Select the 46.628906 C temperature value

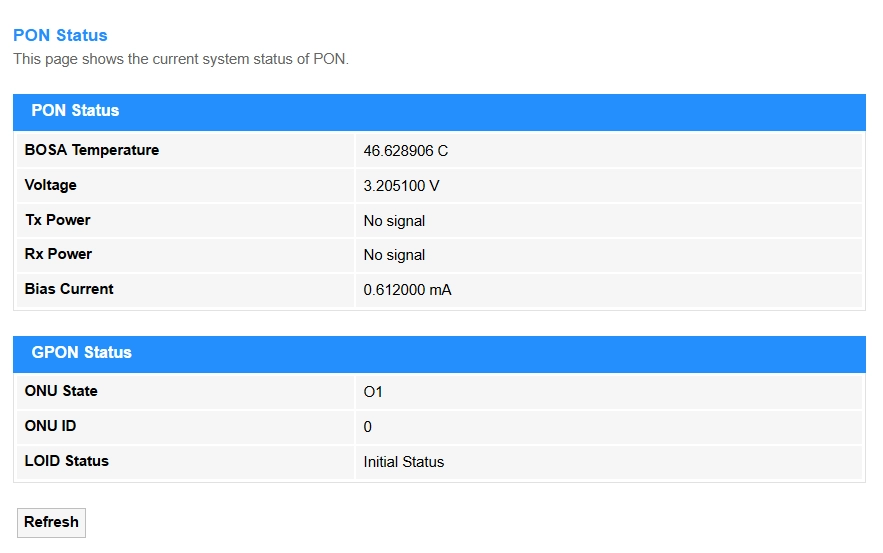406,151
